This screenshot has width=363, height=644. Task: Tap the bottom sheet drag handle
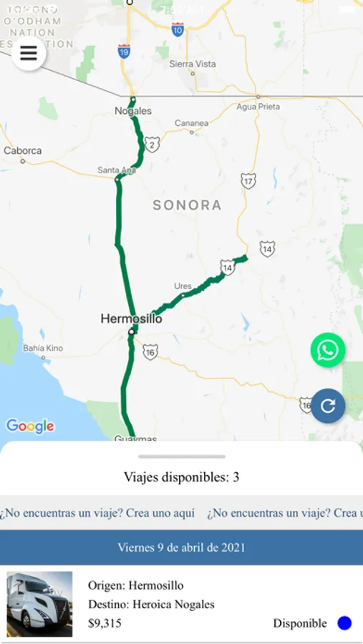(182, 457)
